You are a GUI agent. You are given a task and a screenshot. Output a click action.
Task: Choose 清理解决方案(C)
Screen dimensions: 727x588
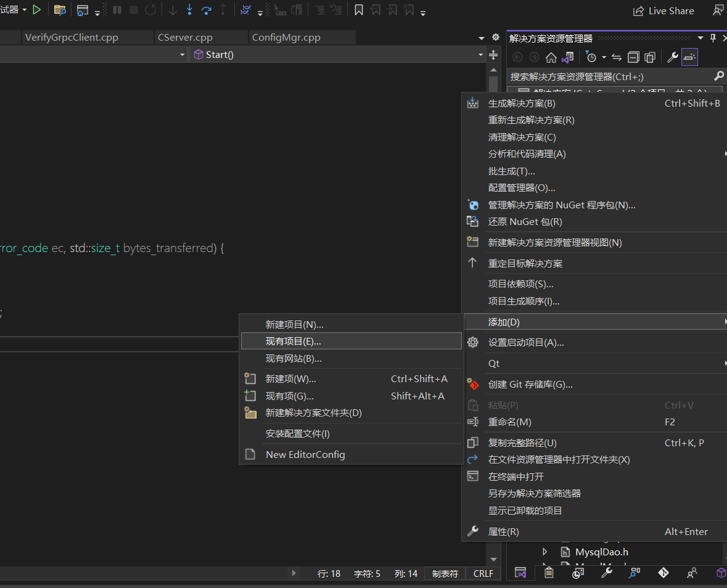[594, 137]
